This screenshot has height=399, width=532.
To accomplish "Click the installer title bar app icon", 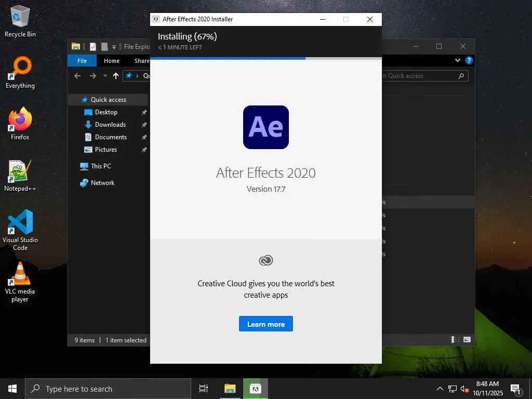I will (x=156, y=19).
